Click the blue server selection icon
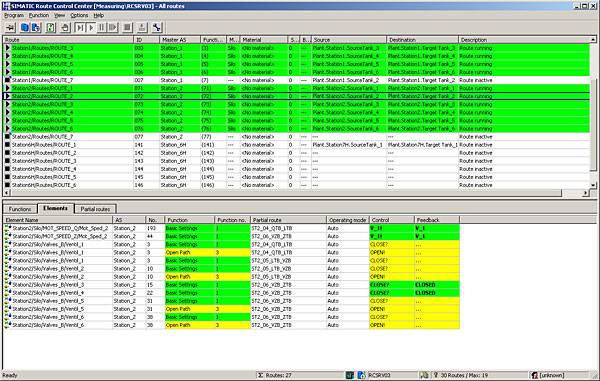 [25, 28]
